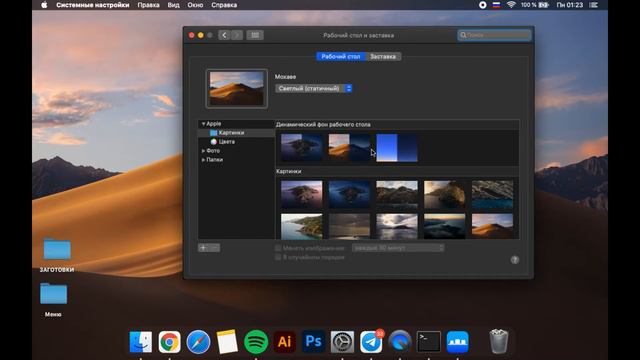The image size is (640, 360).
Task: Select Картинки in sidebar
Action: tap(236, 133)
